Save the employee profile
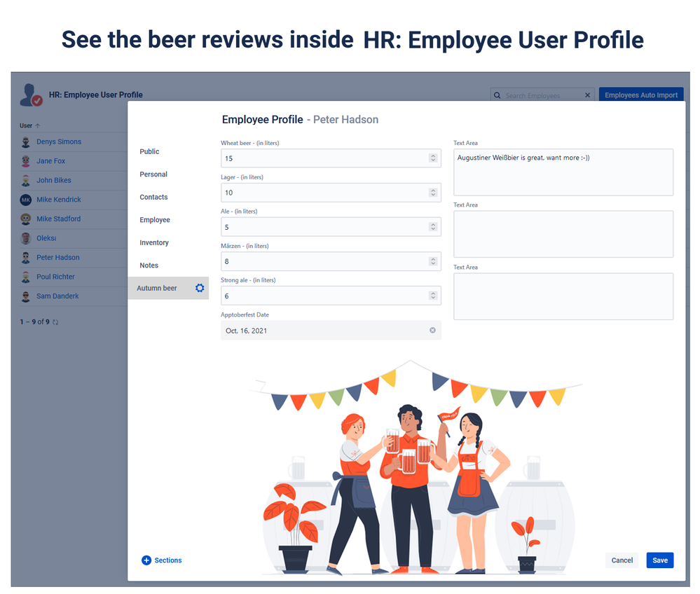The image size is (700, 594). pos(660,560)
